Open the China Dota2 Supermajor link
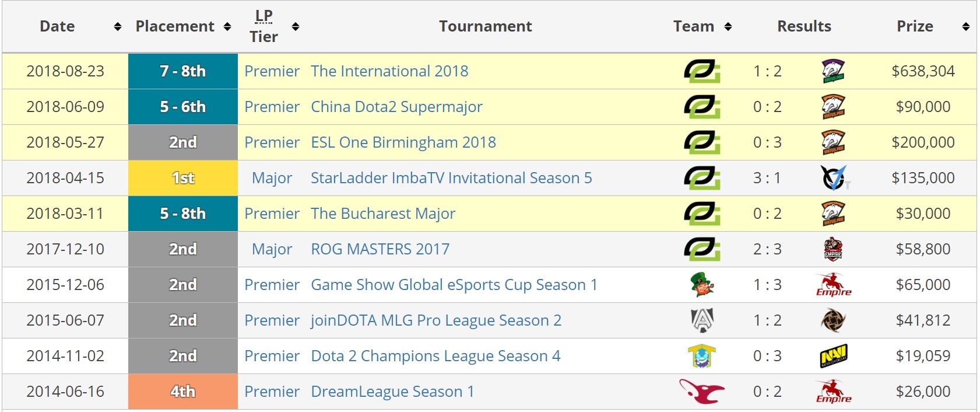This screenshot has height=412, width=980. (396, 107)
